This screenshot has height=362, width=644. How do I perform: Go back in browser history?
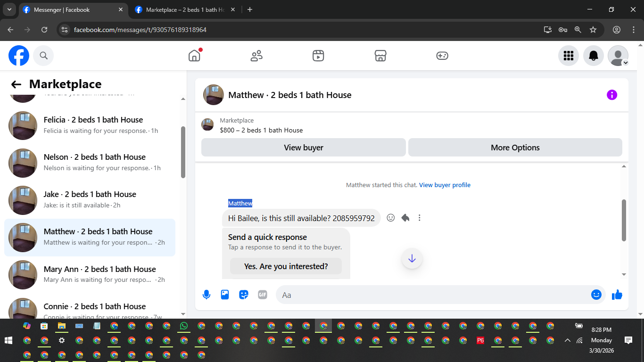(x=11, y=30)
